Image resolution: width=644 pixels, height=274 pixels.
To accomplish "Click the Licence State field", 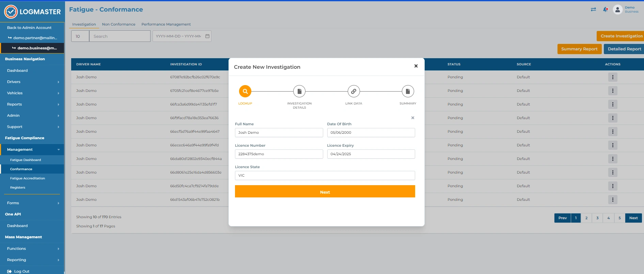I will click(325, 175).
